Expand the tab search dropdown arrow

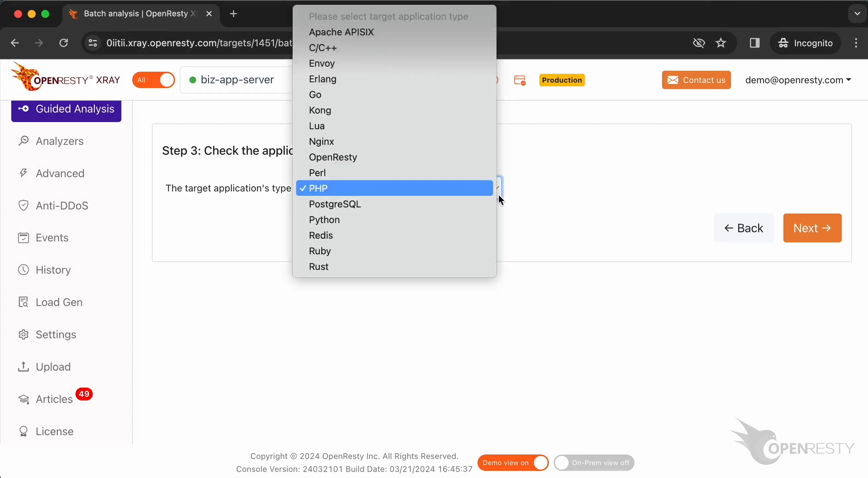pos(857,14)
